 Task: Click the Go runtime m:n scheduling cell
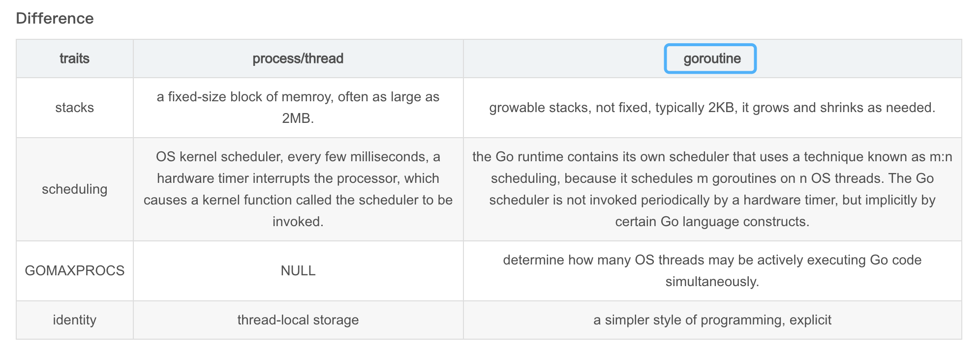click(x=712, y=189)
